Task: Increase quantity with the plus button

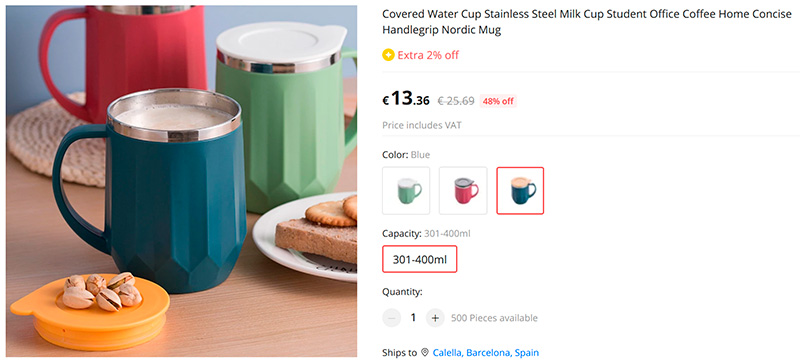Action: [x=435, y=318]
